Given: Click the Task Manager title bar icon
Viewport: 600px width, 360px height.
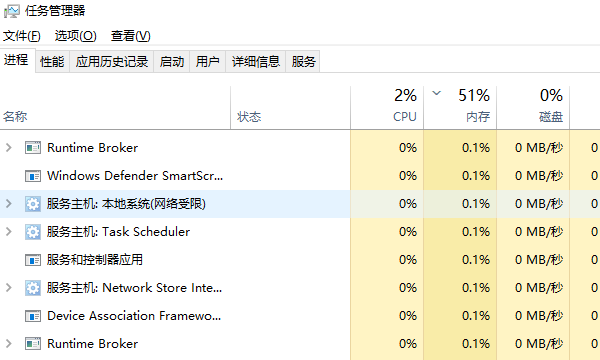Looking at the screenshot, I should [11, 11].
